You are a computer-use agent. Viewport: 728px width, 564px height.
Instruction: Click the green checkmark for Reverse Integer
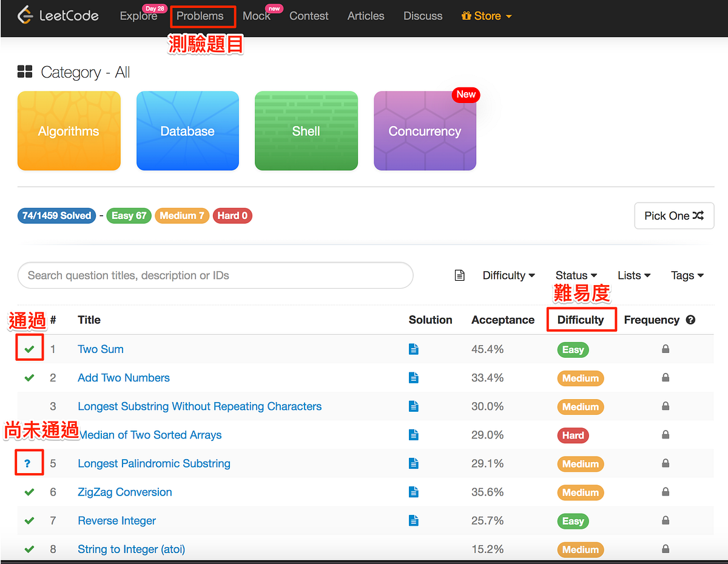29,520
